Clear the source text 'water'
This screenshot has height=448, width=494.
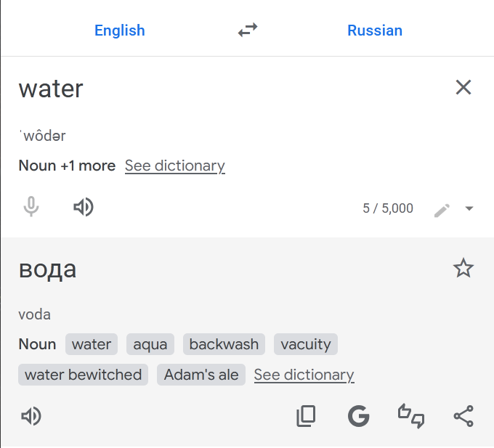click(463, 88)
